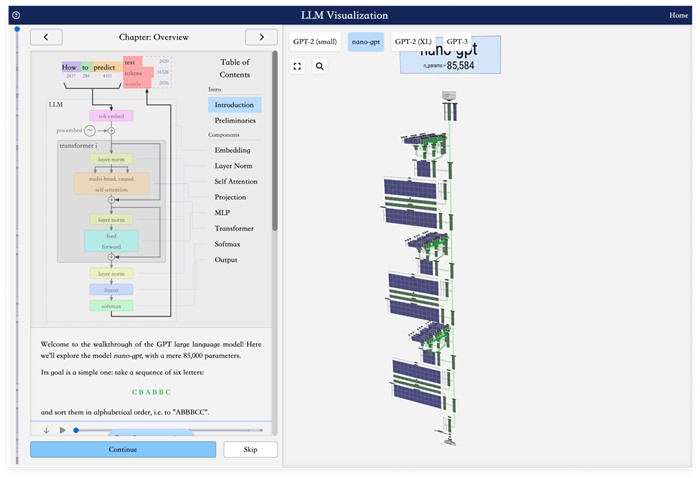Viewport: 700px width, 478px height.
Task: Open Introduction in table of contents
Action: (x=234, y=105)
